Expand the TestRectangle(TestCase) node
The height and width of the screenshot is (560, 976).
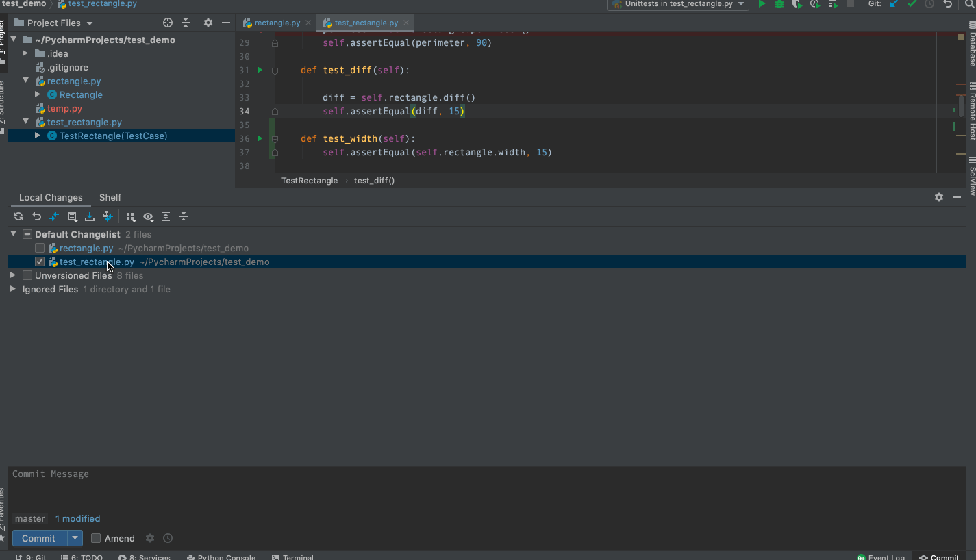point(38,136)
